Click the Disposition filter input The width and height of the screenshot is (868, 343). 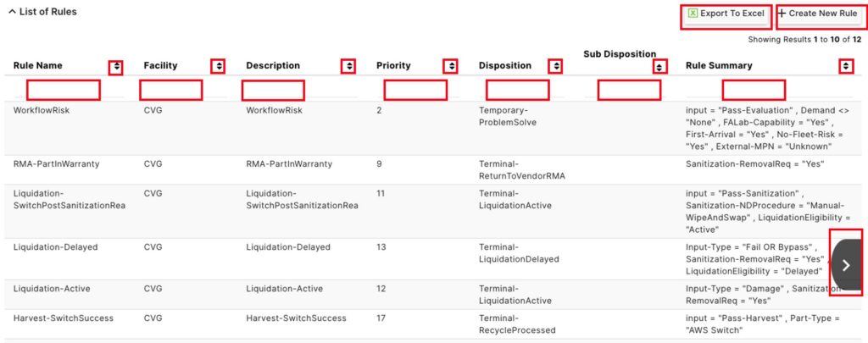(518, 90)
